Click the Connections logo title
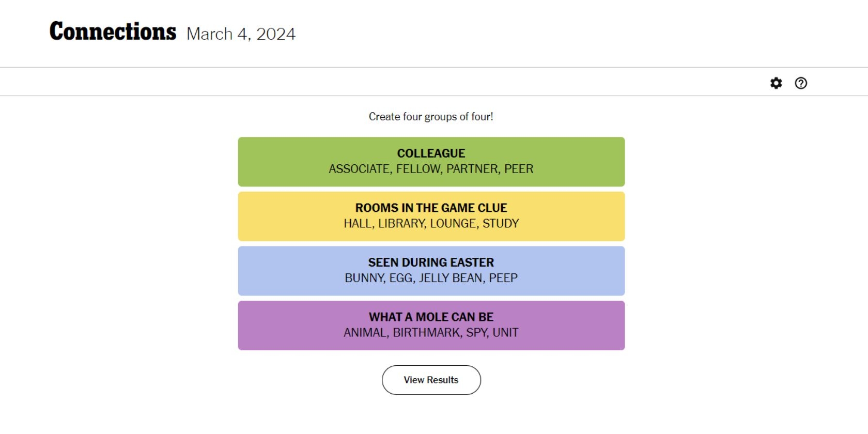This screenshot has height=434, width=868. pos(113,31)
